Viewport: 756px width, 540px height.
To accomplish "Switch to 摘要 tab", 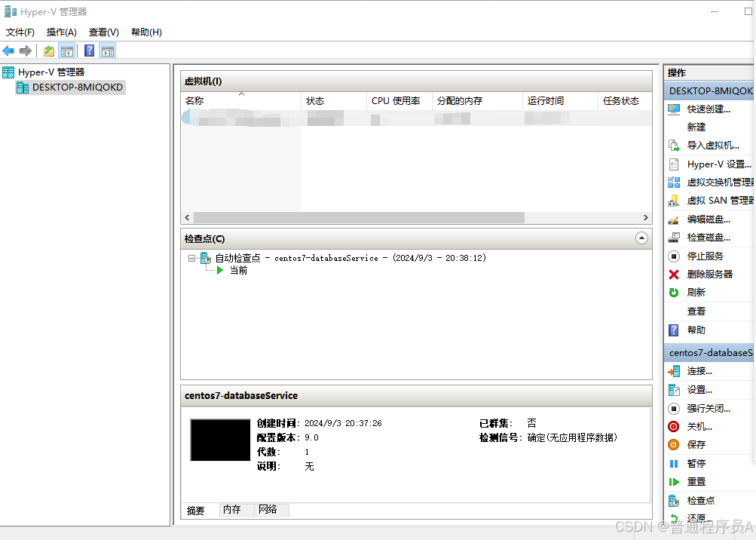I will (x=196, y=511).
